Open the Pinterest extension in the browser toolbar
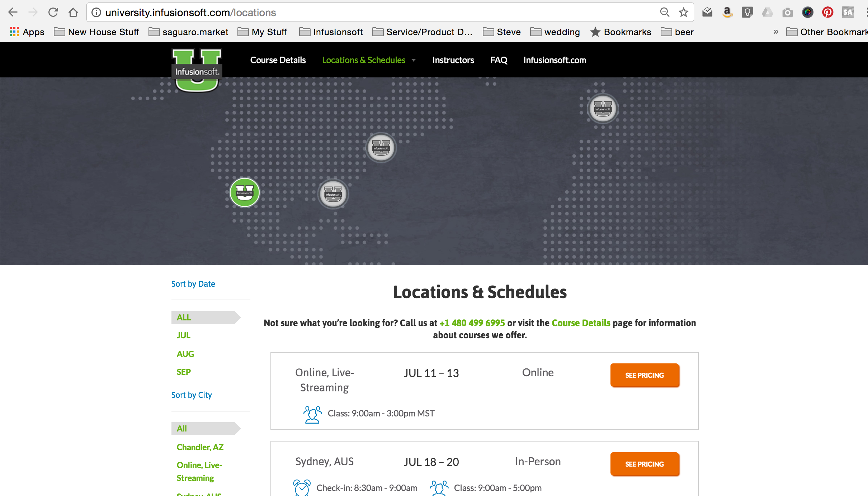The height and width of the screenshot is (496, 868). point(828,12)
